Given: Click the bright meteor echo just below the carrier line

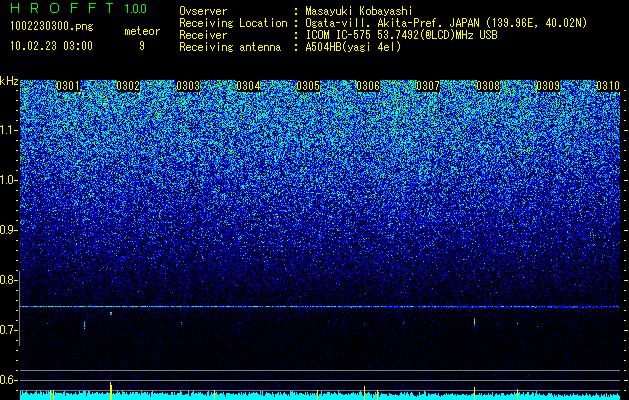Looking at the screenshot, I should click(111, 313).
